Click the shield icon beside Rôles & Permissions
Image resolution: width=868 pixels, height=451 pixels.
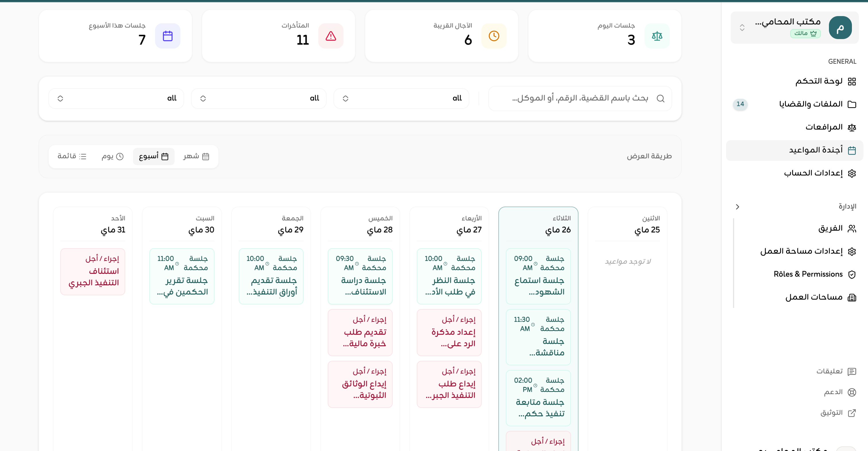(852, 274)
